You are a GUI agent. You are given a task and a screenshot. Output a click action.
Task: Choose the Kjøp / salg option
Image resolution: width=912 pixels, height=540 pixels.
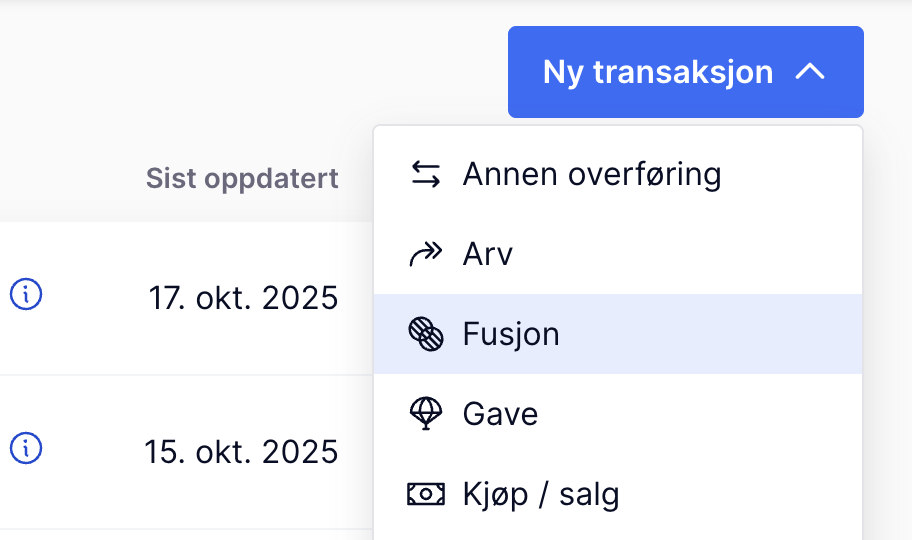pyautogui.click(x=541, y=494)
